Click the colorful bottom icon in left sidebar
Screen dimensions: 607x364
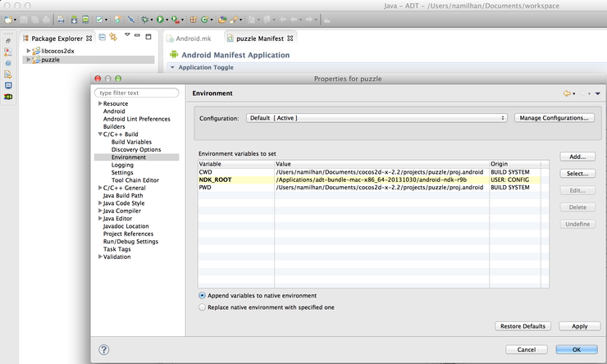pos(8,96)
